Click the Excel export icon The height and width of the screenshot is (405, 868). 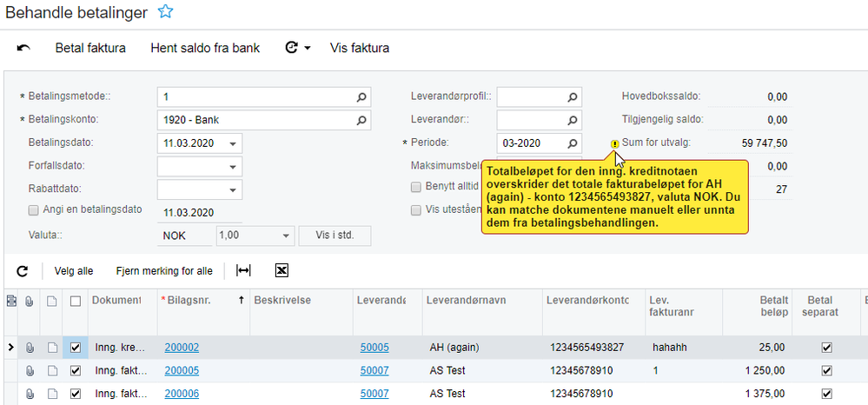tap(282, 271)
